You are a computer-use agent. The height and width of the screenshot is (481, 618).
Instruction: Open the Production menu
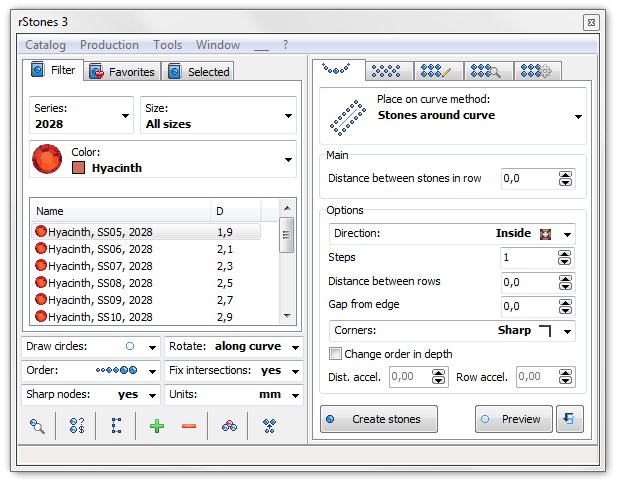pyautogui.click(x=109, y=45)
